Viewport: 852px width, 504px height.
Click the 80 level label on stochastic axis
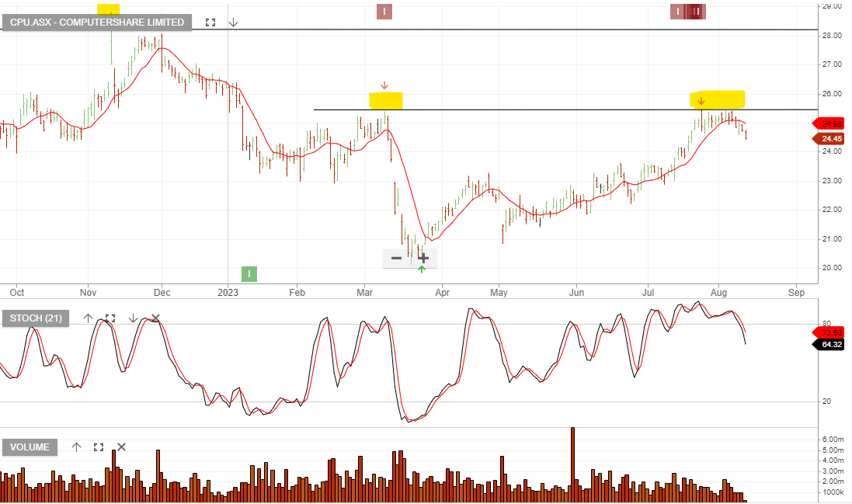(x=826, y=324)
